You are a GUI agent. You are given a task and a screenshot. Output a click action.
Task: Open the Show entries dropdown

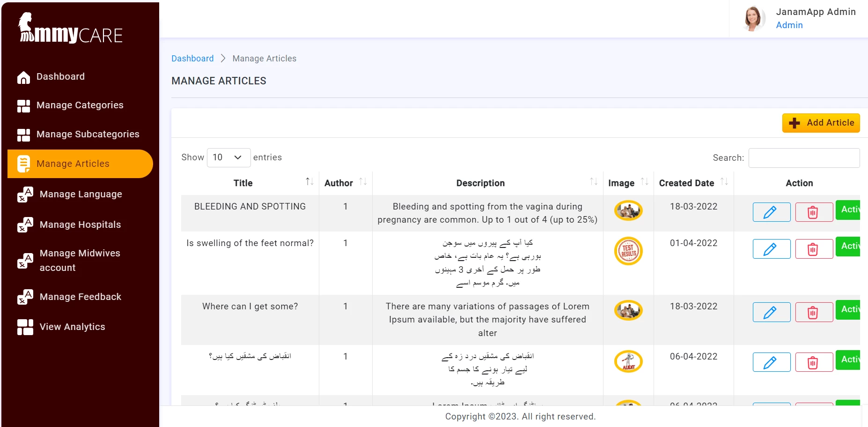pos(228,157)
